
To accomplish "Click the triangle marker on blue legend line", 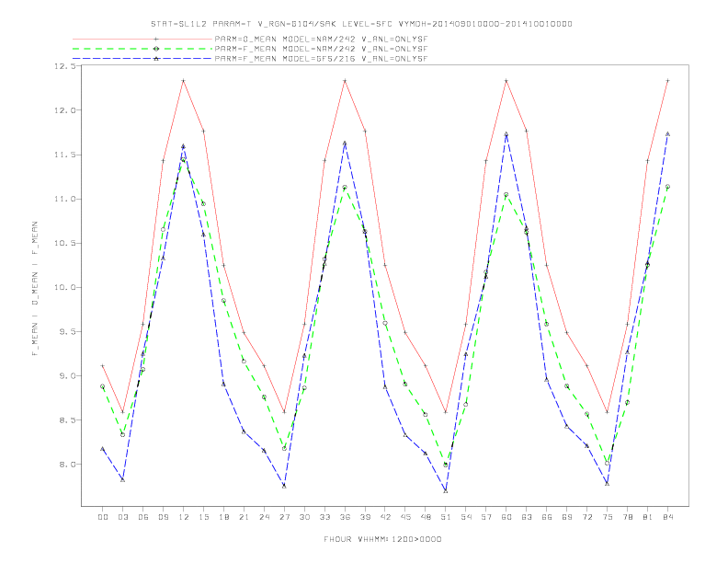I will (x=156, y=59).
